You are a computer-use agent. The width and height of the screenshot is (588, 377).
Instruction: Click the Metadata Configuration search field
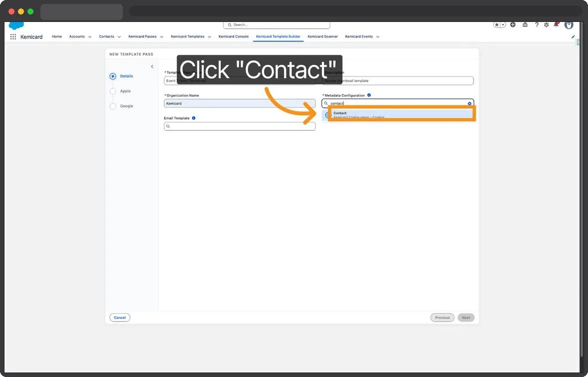click(x=397, y=103)
